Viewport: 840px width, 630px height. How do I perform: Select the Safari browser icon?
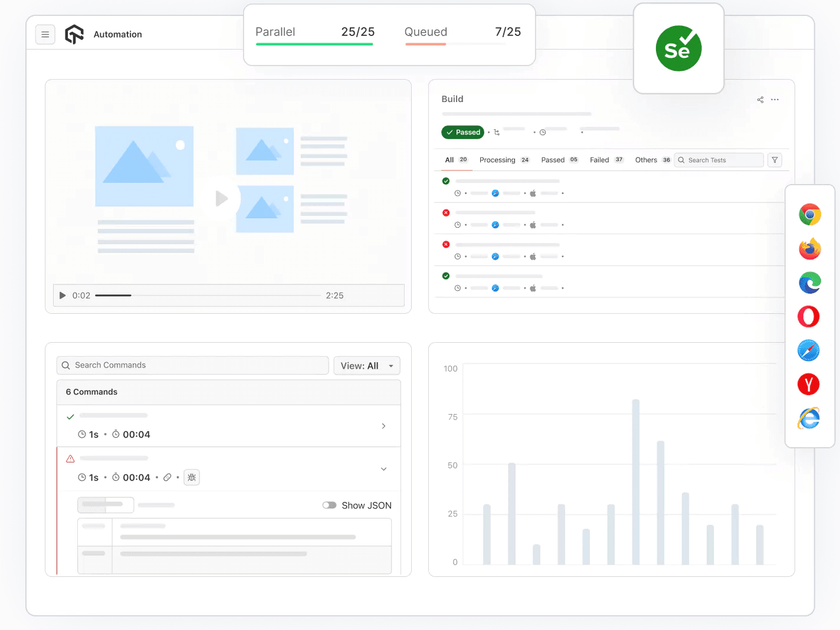[x=808, y=350]
